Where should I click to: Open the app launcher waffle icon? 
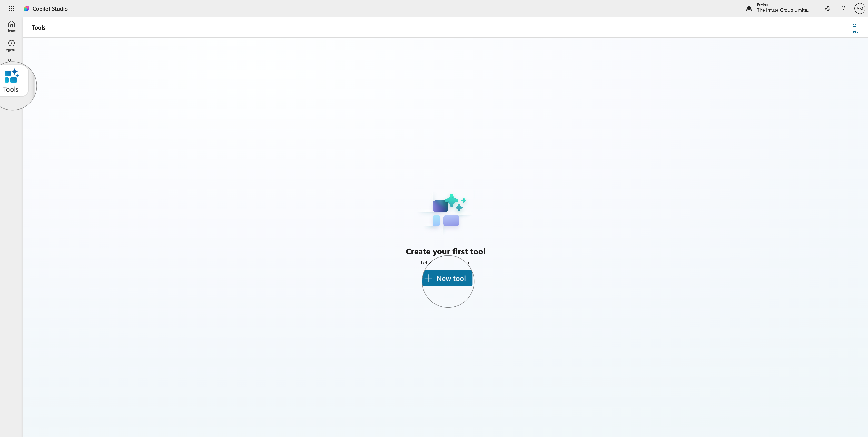[11, 8]
